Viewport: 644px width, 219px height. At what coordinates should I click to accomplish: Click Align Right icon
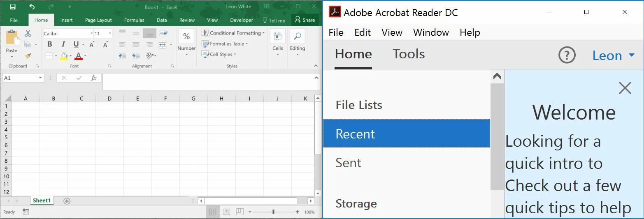click(149, 44)
